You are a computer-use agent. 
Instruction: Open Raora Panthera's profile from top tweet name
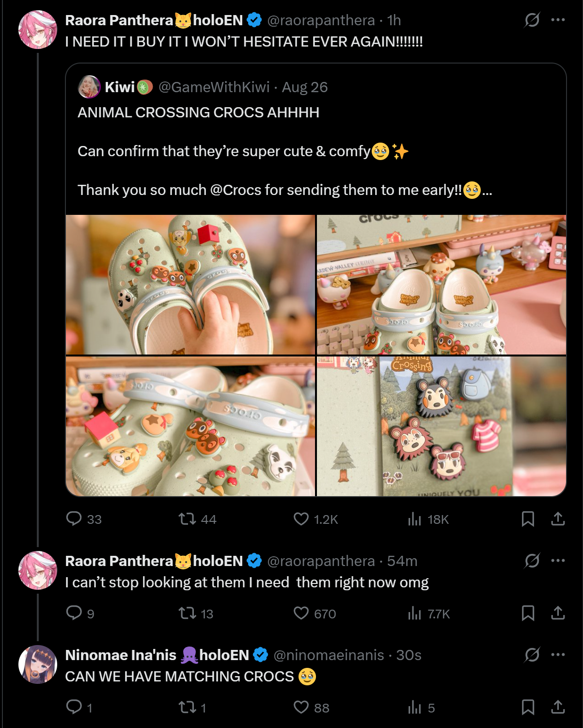[119, 20]
